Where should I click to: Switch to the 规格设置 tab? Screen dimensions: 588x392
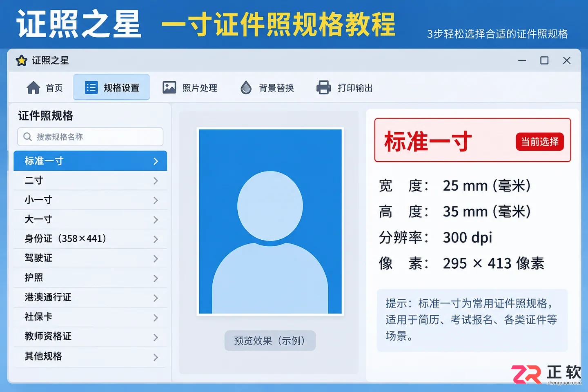click(111, 87)
